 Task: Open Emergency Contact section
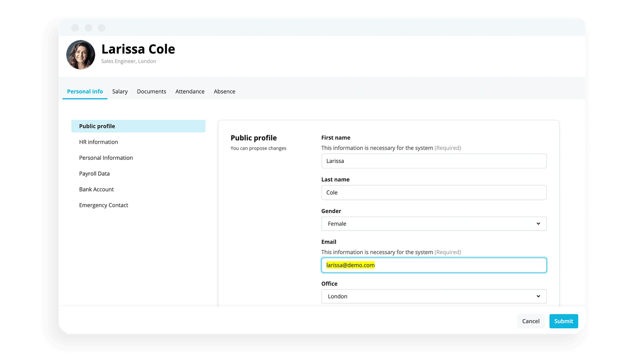pyautogui.click(x=103, y=205)
